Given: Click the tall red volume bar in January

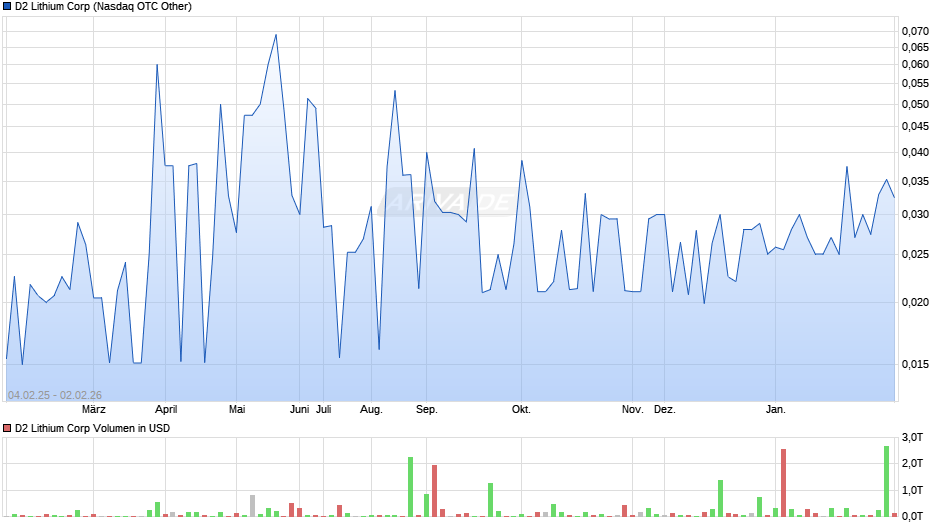Looking at the screenshot, I should pos(783,483).
